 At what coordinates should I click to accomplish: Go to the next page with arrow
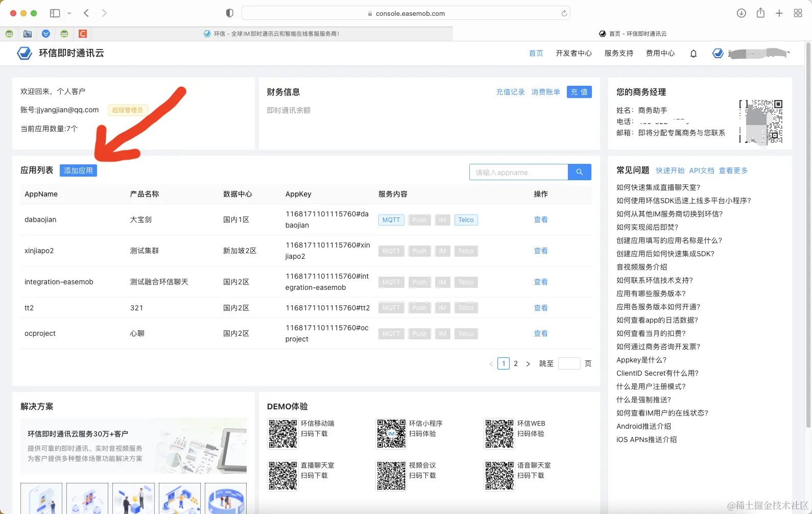(528, 363)
